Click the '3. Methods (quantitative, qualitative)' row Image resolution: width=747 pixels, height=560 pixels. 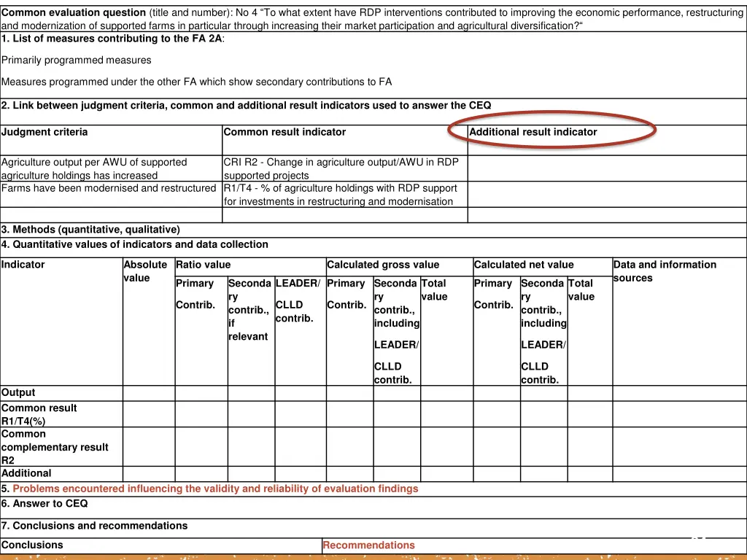coord(90,230)
